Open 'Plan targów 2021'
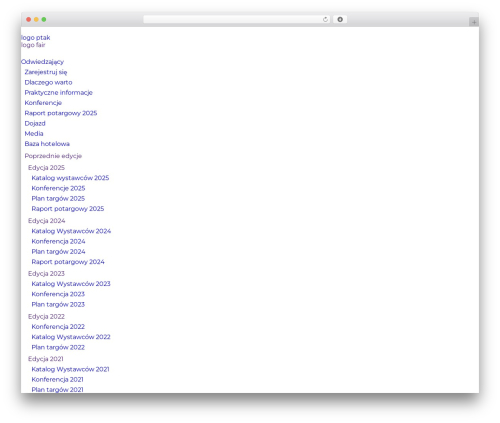The width and height of the screenshot is (500, 423). tap(58, 390)
